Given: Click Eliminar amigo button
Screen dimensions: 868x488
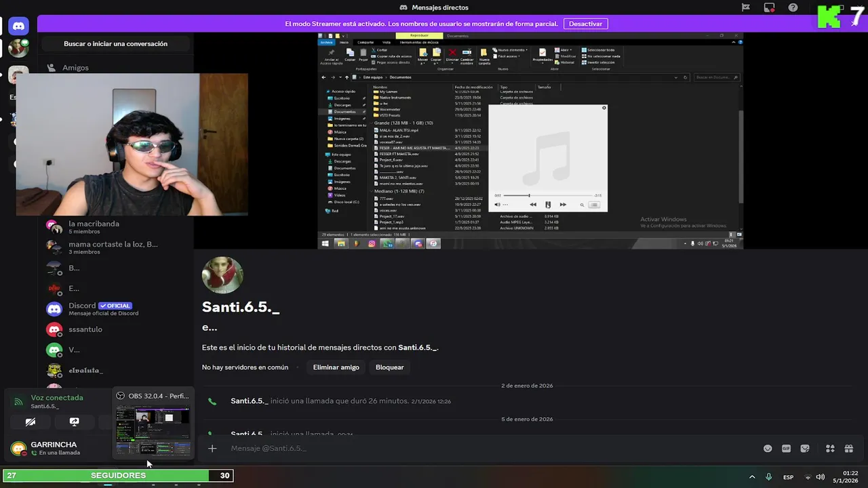Looking at the screenshot, I should (x=336, y=367).
